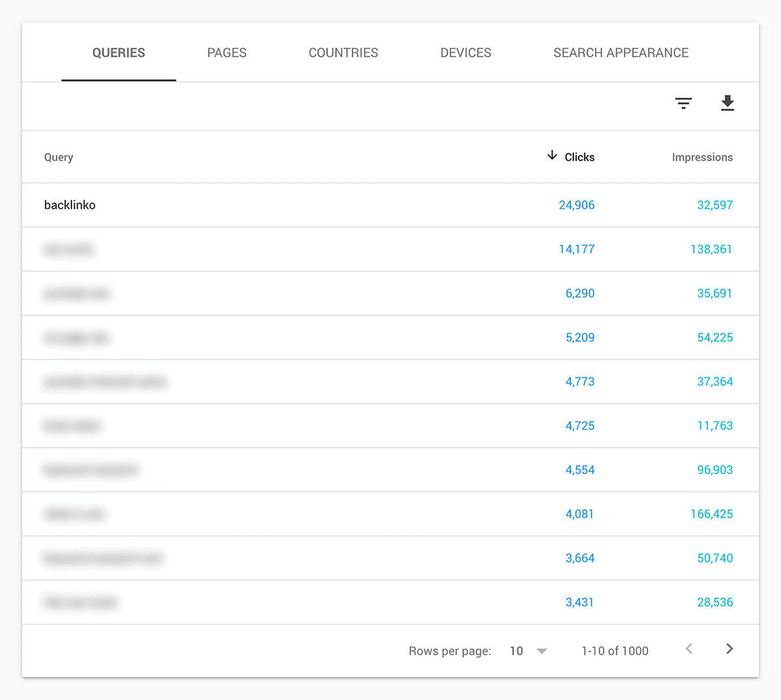Go to next page arrow
This screenshot has width=781, height=700.
[x=730, y=649]
